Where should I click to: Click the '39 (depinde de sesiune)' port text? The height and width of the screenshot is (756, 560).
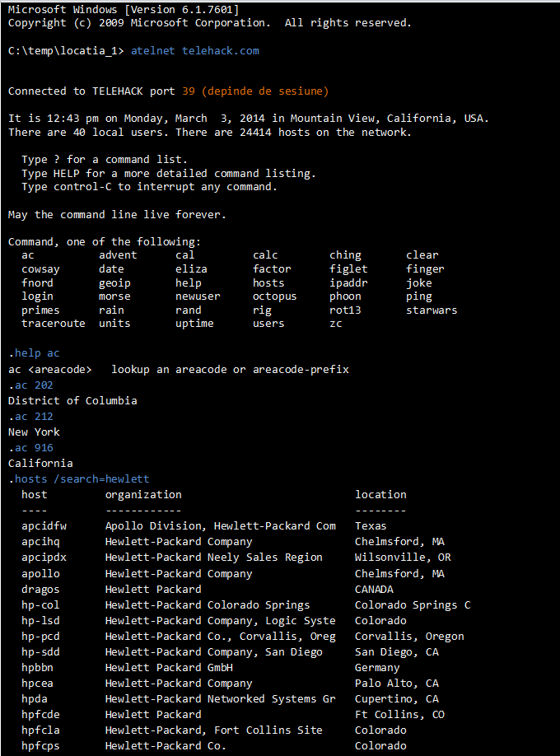(x=255, y=91)
